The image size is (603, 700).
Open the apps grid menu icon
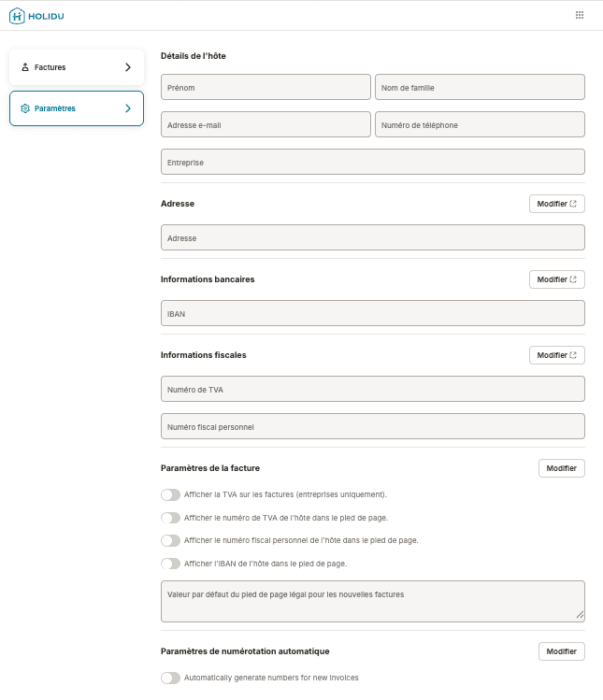pos(580,15)
